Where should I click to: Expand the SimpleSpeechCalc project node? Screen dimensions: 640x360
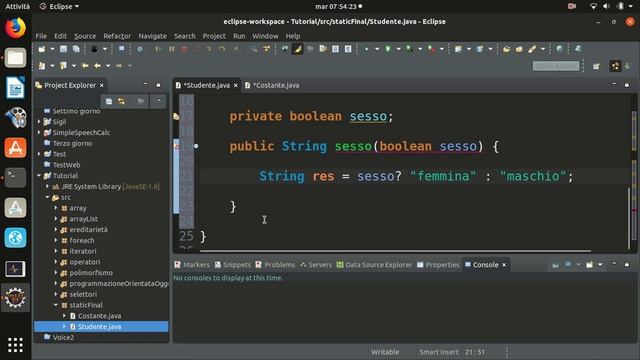pos(39,132)
